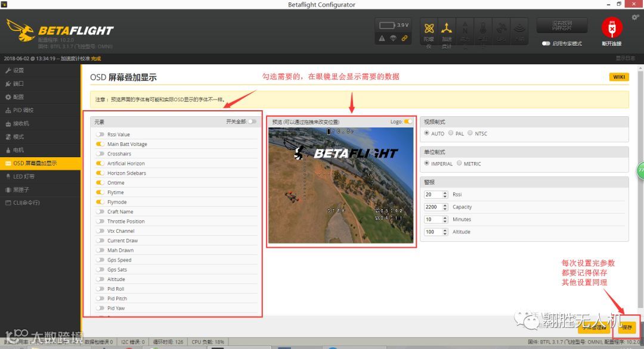Select the OSD 屏幕叠加显示 tab
The image size is (644, 349).
tap(41, 163)
